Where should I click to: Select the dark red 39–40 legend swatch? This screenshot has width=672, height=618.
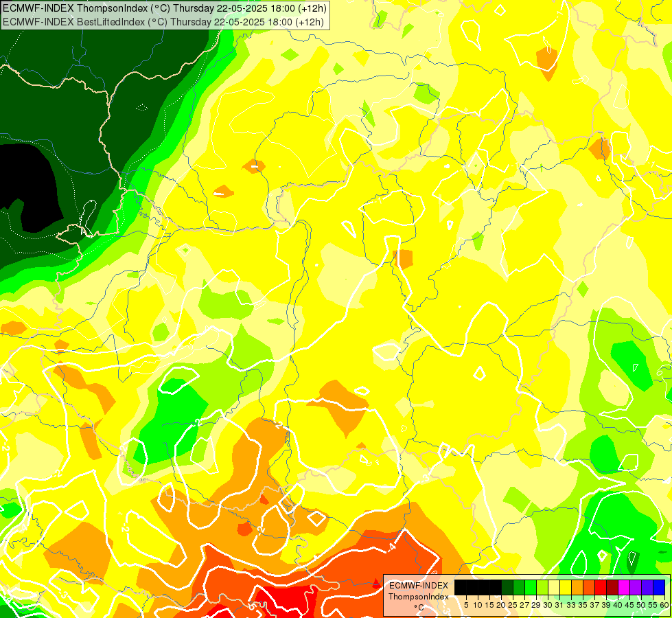[x=612, y=587]
